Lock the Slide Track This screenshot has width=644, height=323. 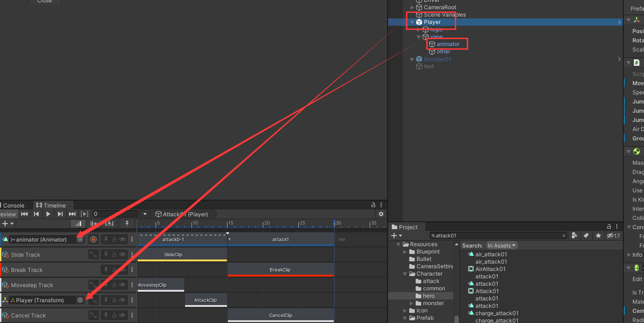(x=114, y=254)
